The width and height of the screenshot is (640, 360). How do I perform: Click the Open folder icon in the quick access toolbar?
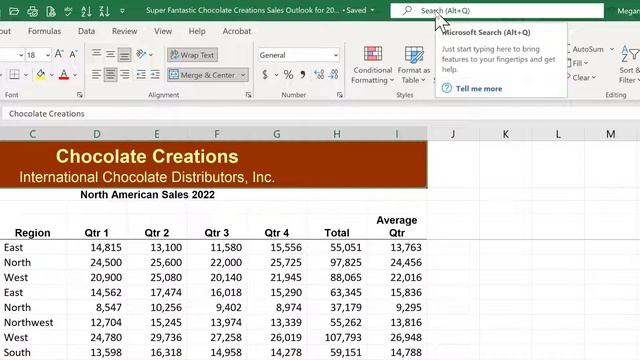click(14, 11)
